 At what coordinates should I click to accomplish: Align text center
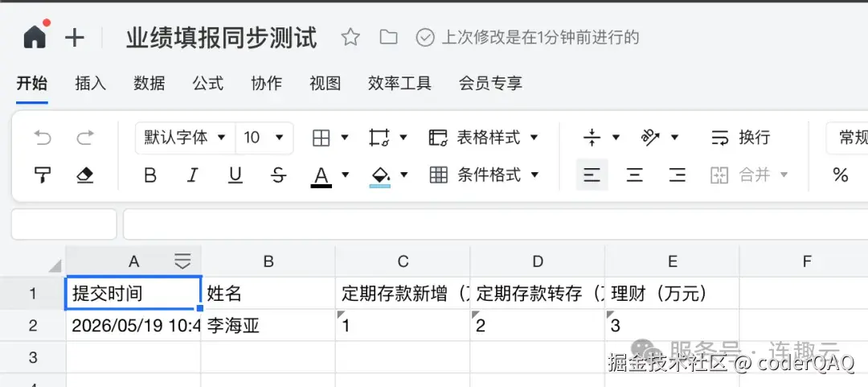point(634,175)
